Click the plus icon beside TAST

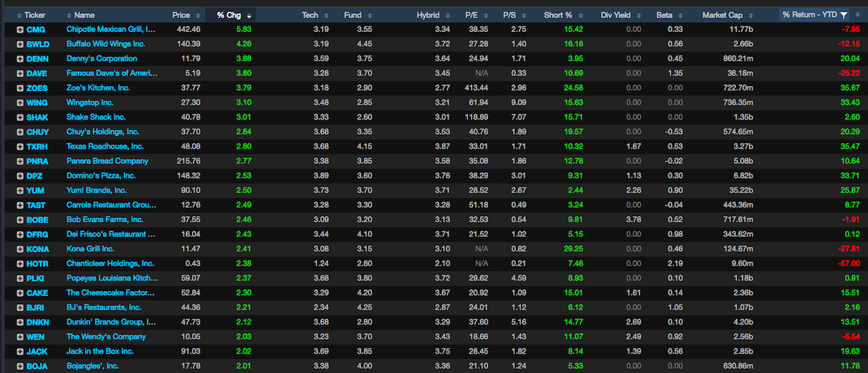click(x=20, y=205)
